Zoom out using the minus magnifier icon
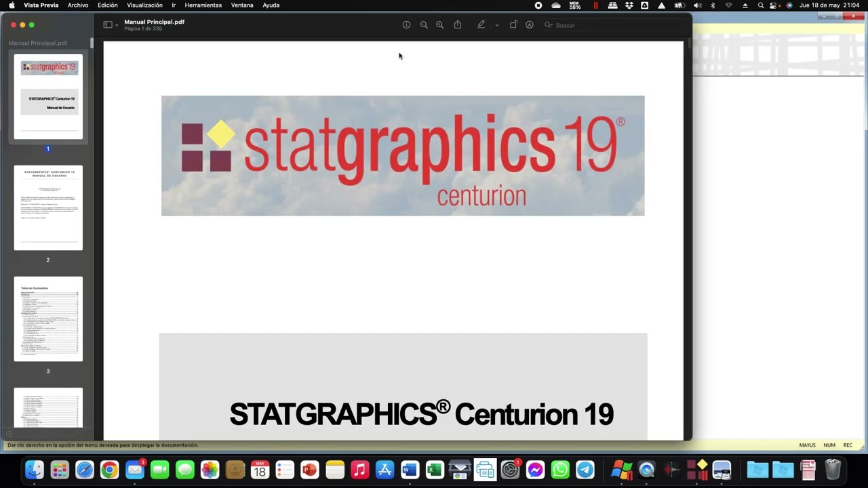This screenshot has height=488, width=868. pos(424,25)
